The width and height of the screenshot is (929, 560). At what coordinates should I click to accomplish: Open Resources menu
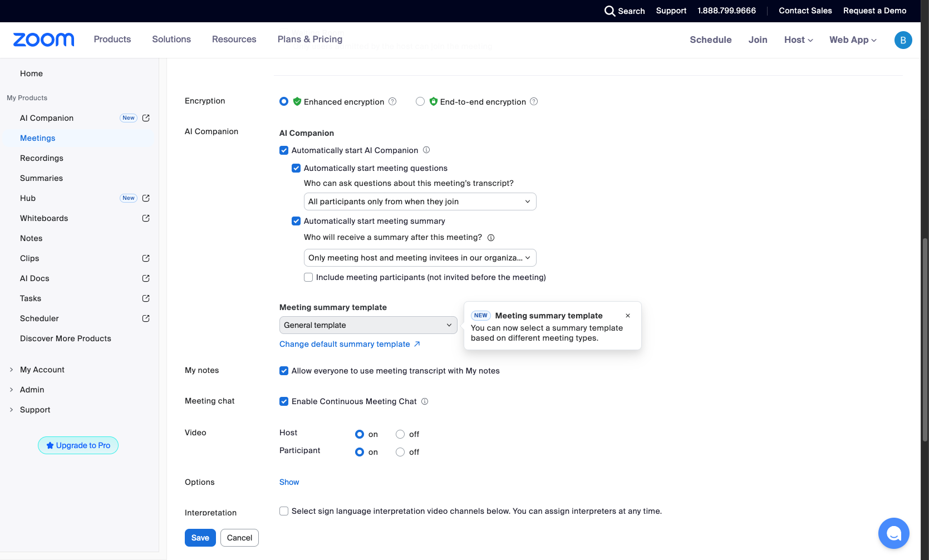pyautogui.click(x=234, y=40)
